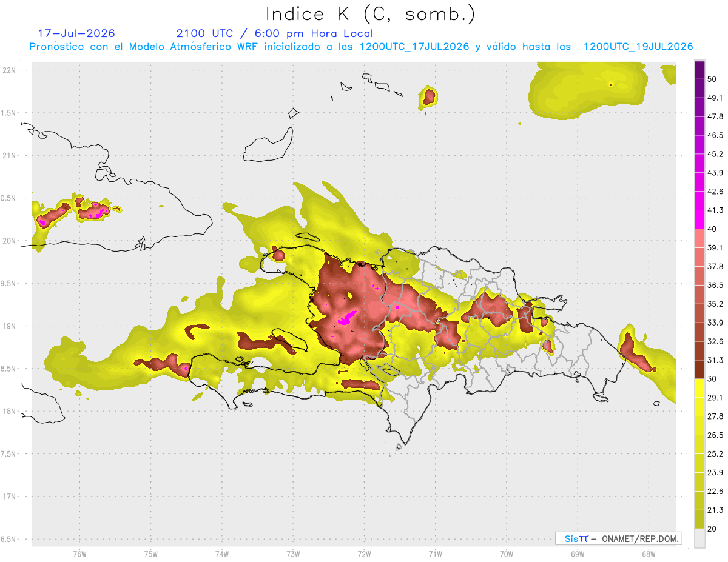
Task: Click the "26.5" color scale label
Action: pos(716,435)
